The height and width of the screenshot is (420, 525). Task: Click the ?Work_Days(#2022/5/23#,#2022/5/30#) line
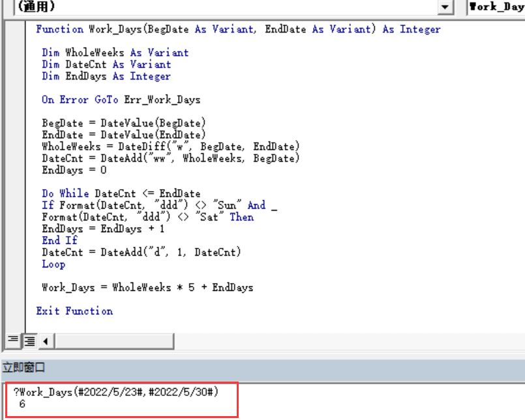(x=116, y=392)
